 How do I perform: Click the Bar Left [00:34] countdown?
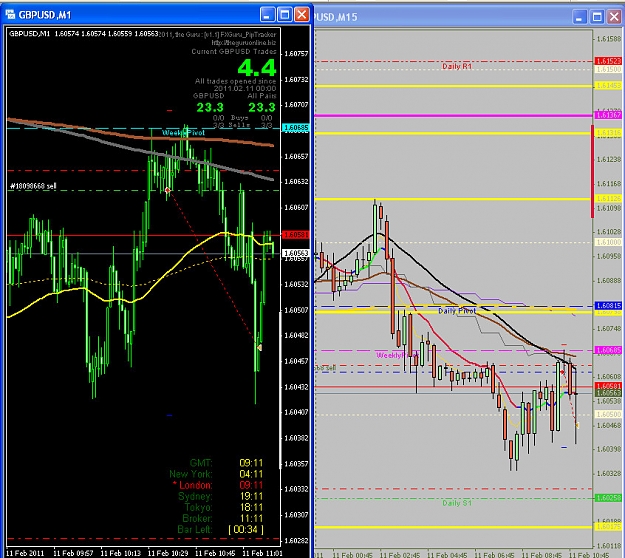click(220, 530)
